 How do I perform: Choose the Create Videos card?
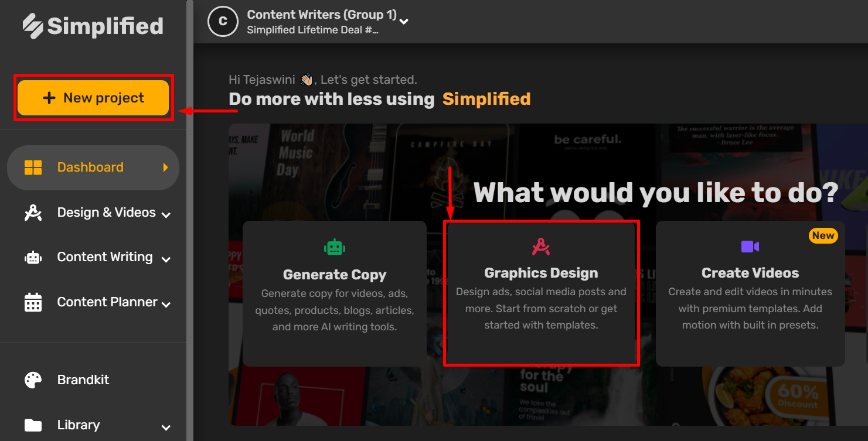(750, 293)
